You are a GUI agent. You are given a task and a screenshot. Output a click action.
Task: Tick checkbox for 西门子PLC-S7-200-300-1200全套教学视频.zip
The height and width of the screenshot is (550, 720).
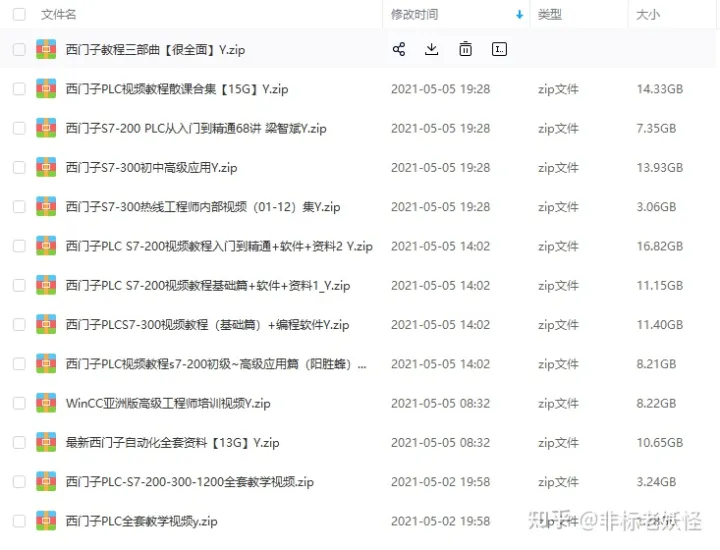pos(19,482)
